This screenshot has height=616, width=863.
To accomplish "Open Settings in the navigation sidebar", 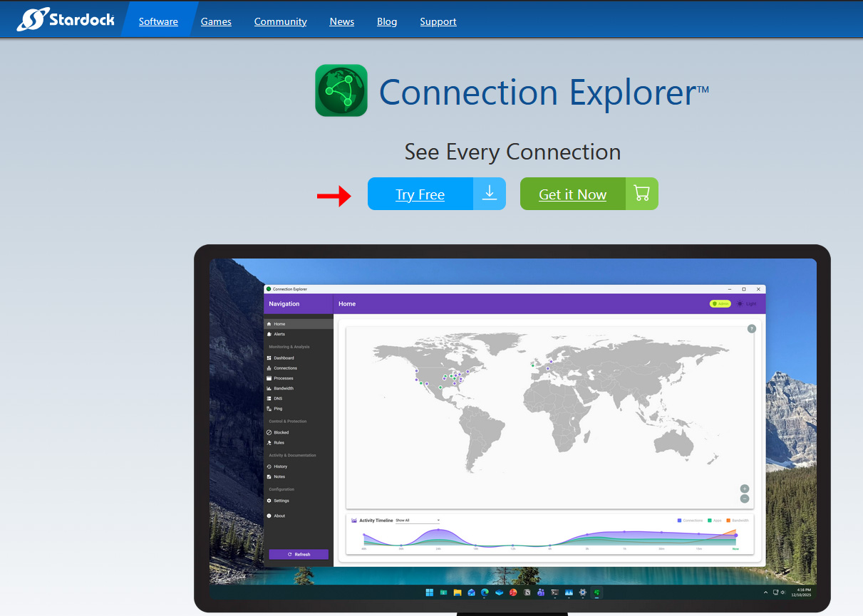I will (x=281, y=501).
